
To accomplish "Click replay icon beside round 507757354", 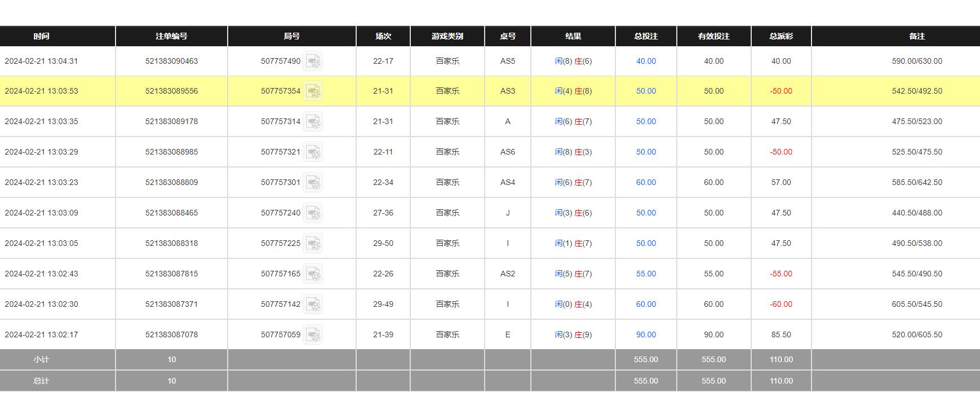I will pyautogui.click(x=313, y=91).
